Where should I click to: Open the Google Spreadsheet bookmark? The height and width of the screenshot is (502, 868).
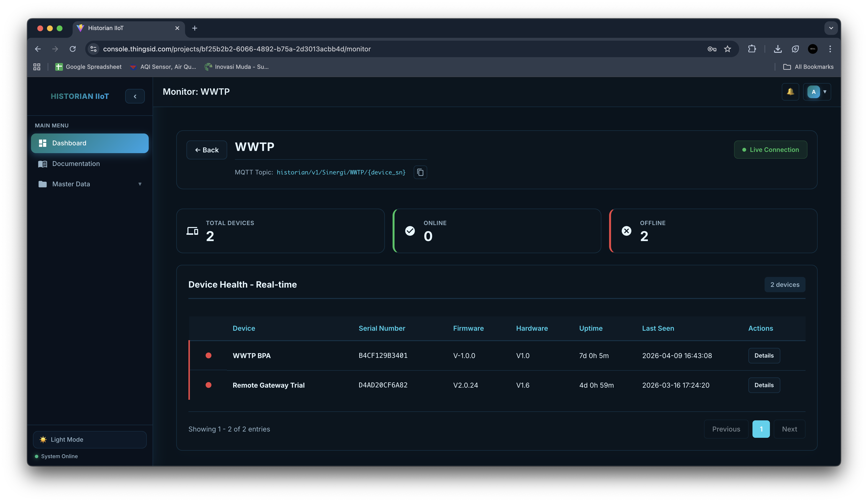tap(88, 66)
